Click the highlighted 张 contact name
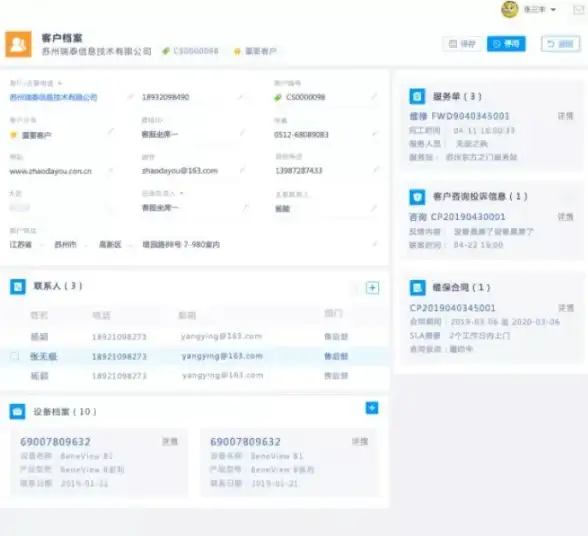The width and height of the screenshot is (588, 536). coord(44,356)
